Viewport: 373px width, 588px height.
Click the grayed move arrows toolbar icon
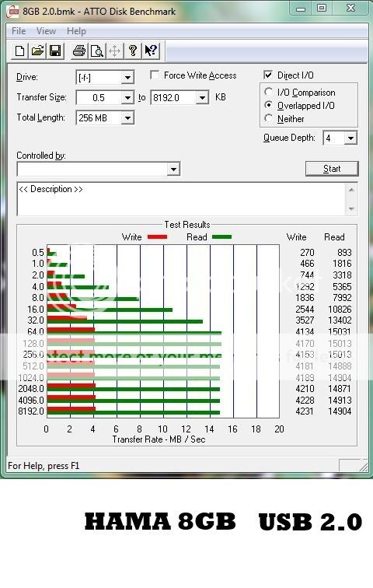[114, 51]
